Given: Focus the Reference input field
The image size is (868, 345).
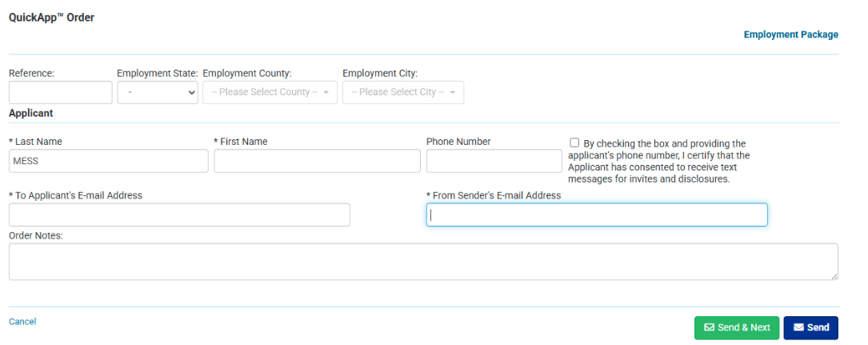Looking at the screenshot, I should tap(61, 92).
